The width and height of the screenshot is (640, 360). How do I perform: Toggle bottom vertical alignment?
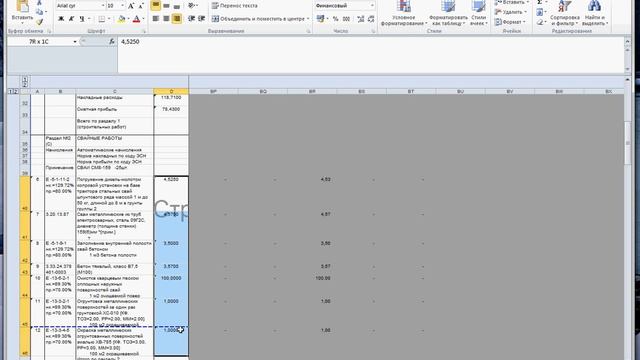coord(177,6)
